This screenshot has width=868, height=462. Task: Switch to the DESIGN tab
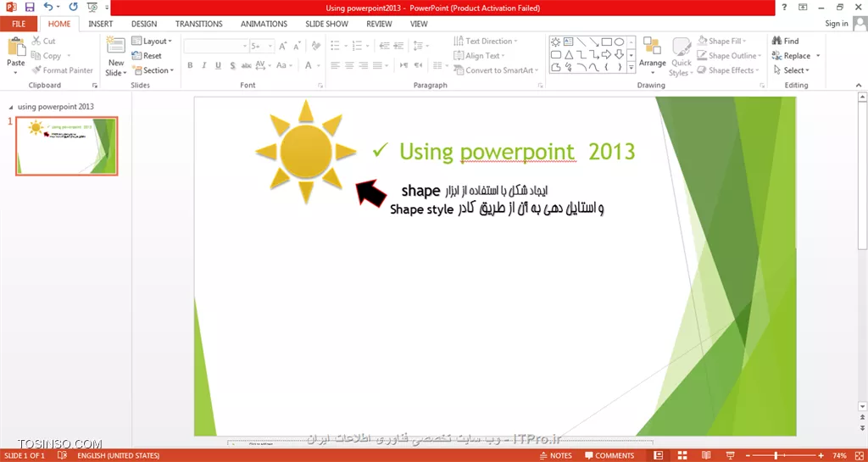(x=144, y=24)
